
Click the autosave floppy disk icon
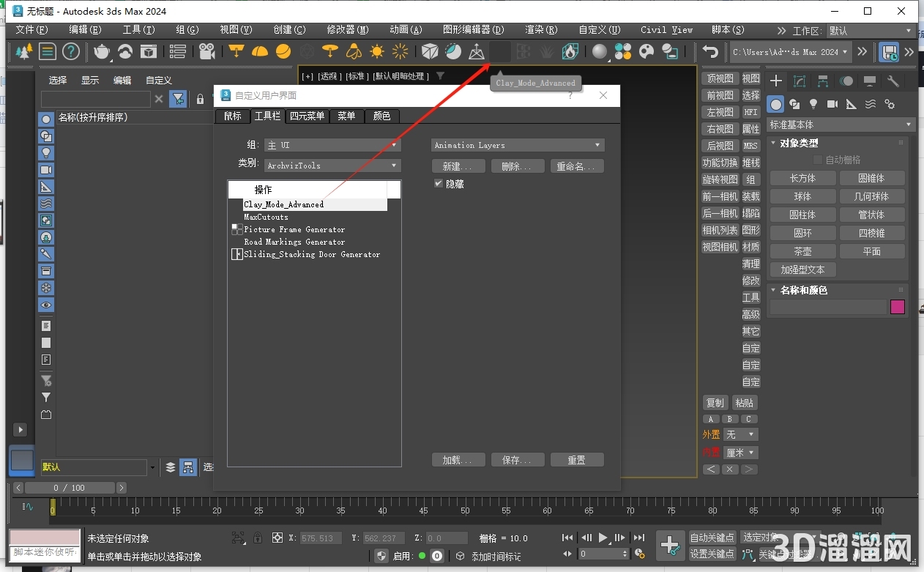coord(890,51)
